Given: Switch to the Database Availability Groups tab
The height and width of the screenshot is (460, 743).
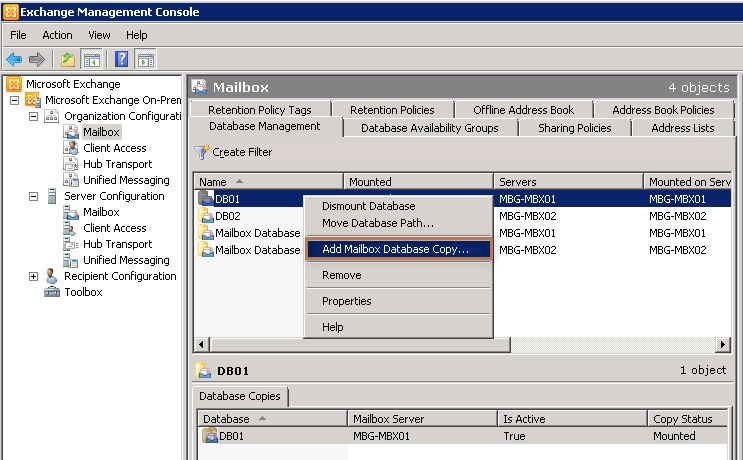Looking at the screenshot, I should click(430, 128).
